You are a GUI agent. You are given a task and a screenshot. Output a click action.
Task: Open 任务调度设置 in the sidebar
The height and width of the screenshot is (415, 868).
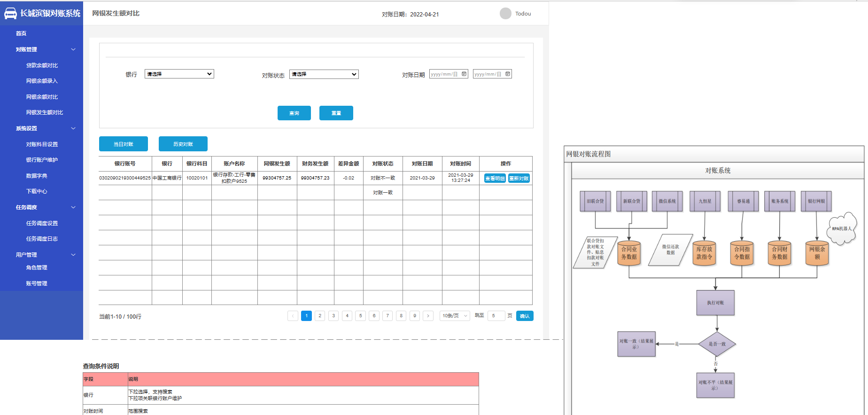[42, 223]
